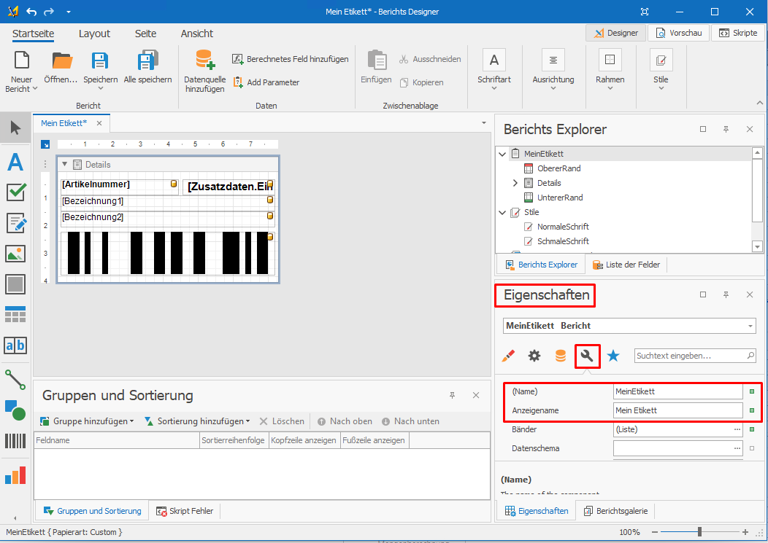Open the Liste der Felder tab
This screenshot has height=543, width=768.
coord(626,264)
